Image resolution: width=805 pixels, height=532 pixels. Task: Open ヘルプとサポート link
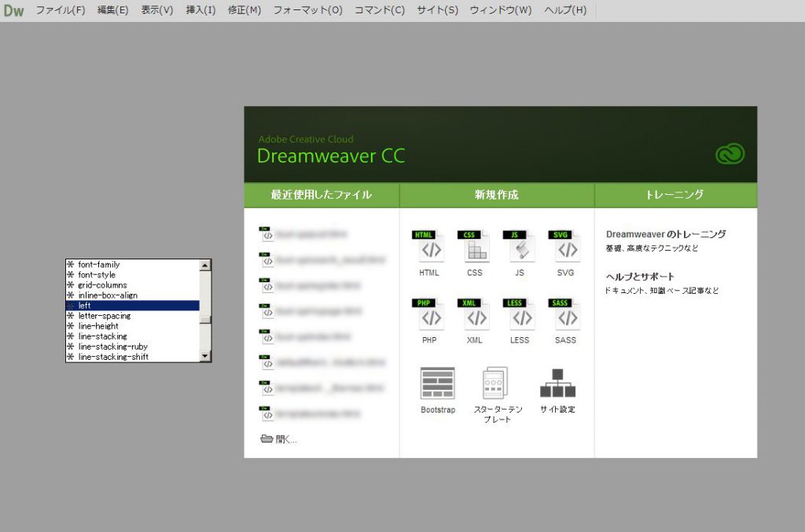(x=640, y=277)
